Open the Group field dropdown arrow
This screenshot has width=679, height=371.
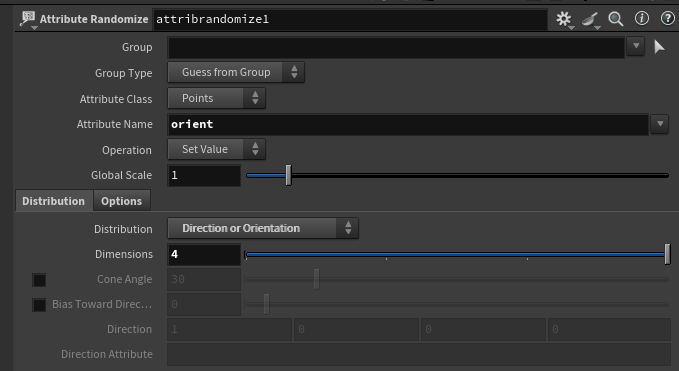[x=636, y=46]
